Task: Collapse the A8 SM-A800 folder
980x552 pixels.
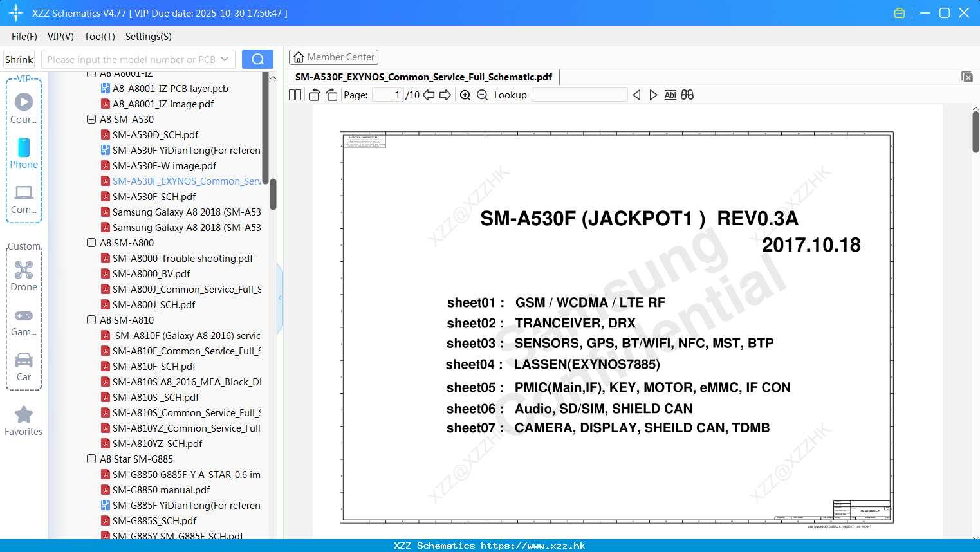Action: pos(91,243)
